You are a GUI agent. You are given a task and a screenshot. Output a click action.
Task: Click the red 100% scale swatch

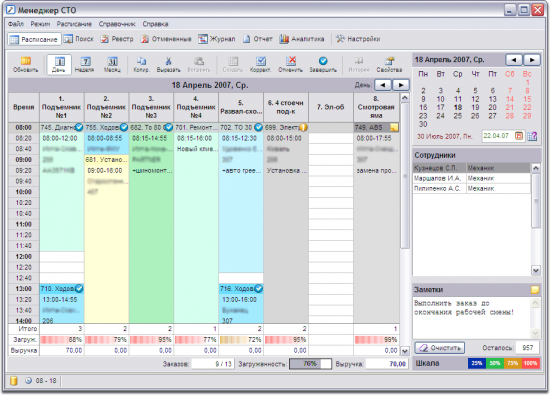pyautogui.click(x=531, y=363)
